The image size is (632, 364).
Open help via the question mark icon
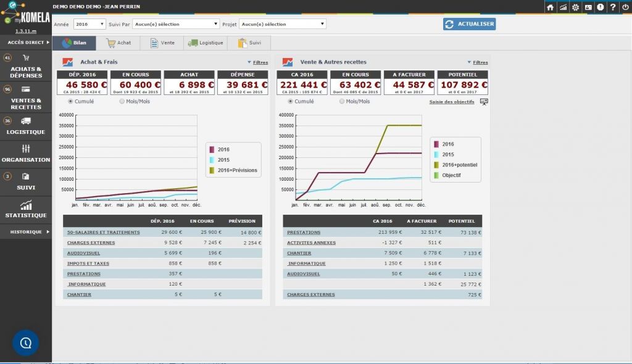coord(612,7)
